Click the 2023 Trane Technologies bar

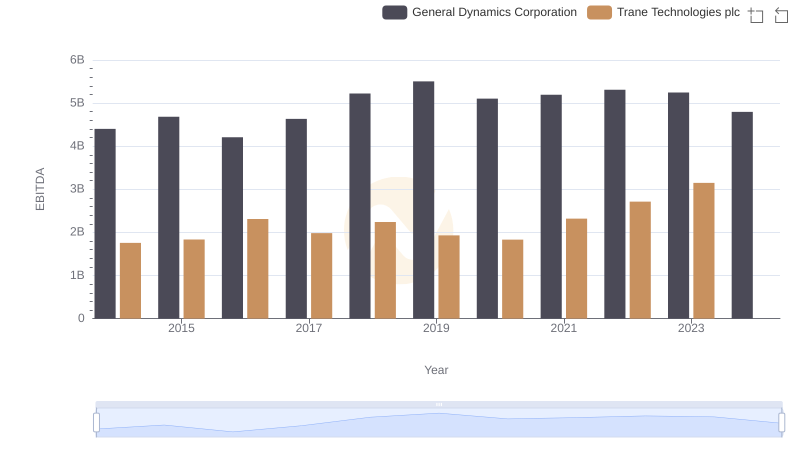(704, 251)
